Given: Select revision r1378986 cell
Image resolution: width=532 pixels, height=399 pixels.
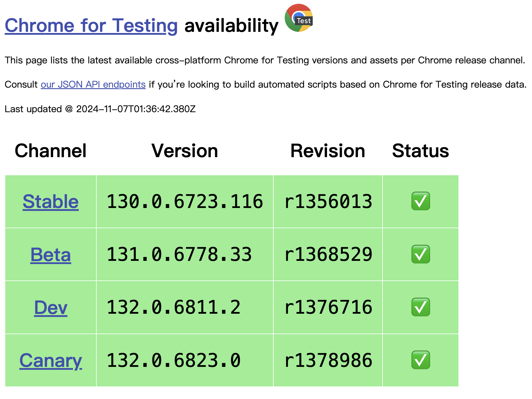Looking at the screenshot, I should click(328, 360).
